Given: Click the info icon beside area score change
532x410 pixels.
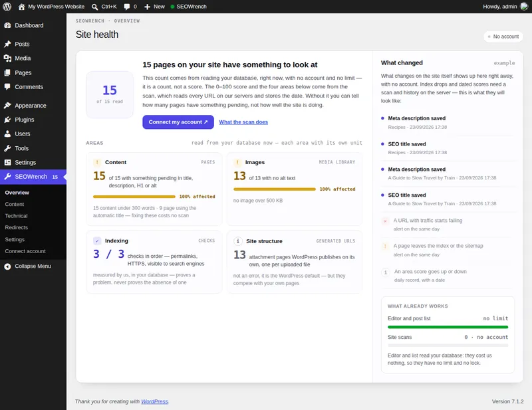Looking at the screenshot, I should tap(386, 272).
